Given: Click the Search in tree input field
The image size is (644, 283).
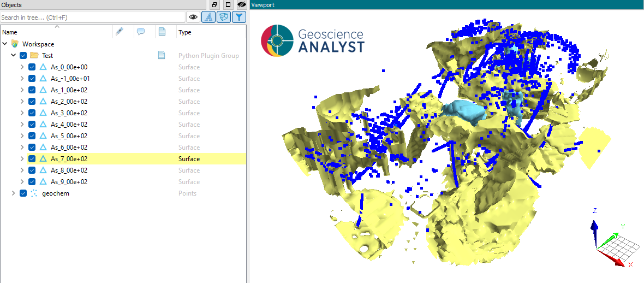Looking at the screenshot, I should click(92, 17).
